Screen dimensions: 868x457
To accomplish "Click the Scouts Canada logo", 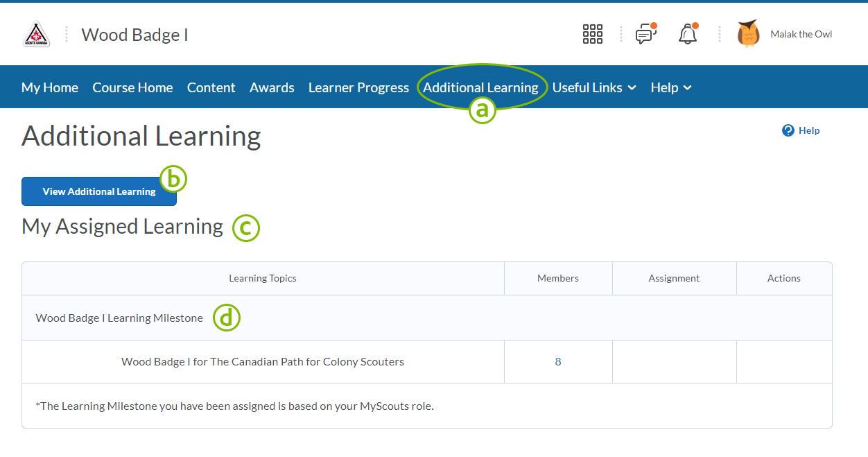I will [x=36, y=35].
